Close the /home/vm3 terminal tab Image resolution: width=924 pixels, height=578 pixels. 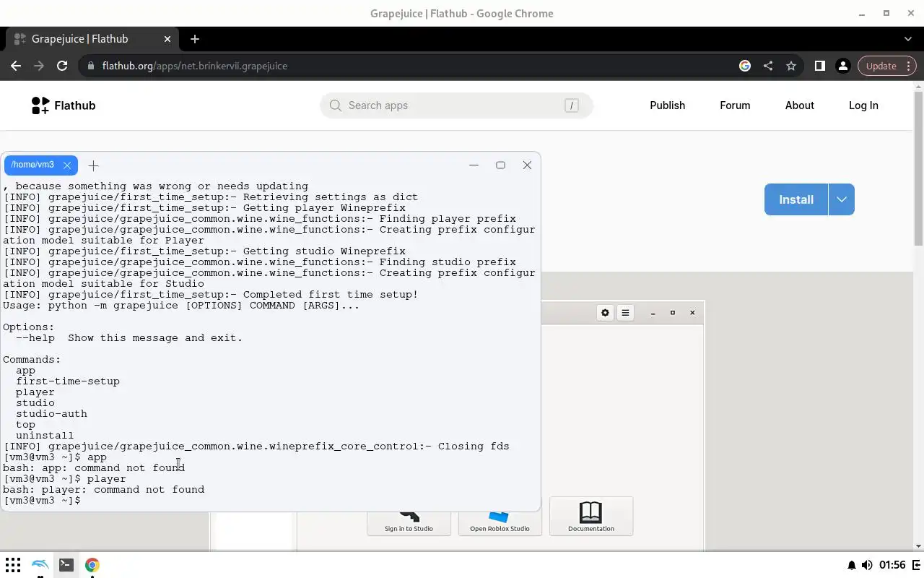click(67, 165)
